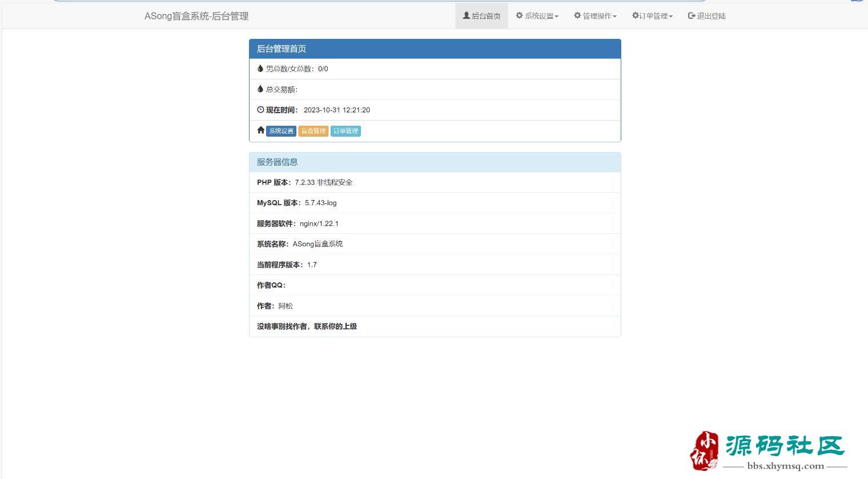This screenshot has height=479, width=868.
Task: Click the blue 系统设置 shortcut button
Action: click(x=281, y=131)
